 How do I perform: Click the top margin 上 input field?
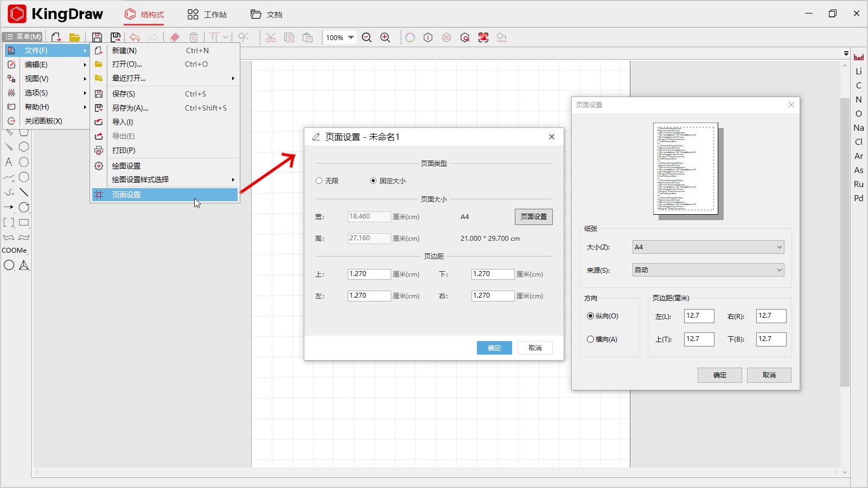(x=369, y=274)
